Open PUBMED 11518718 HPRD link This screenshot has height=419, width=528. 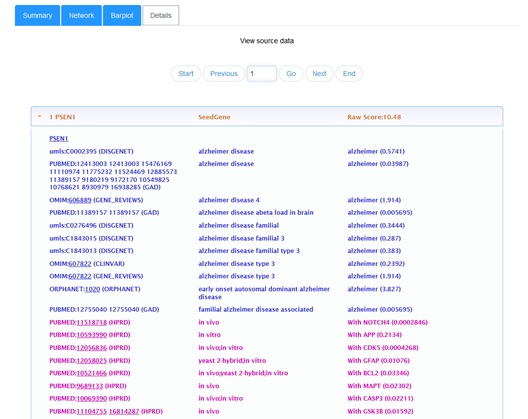tap(92, 322)
